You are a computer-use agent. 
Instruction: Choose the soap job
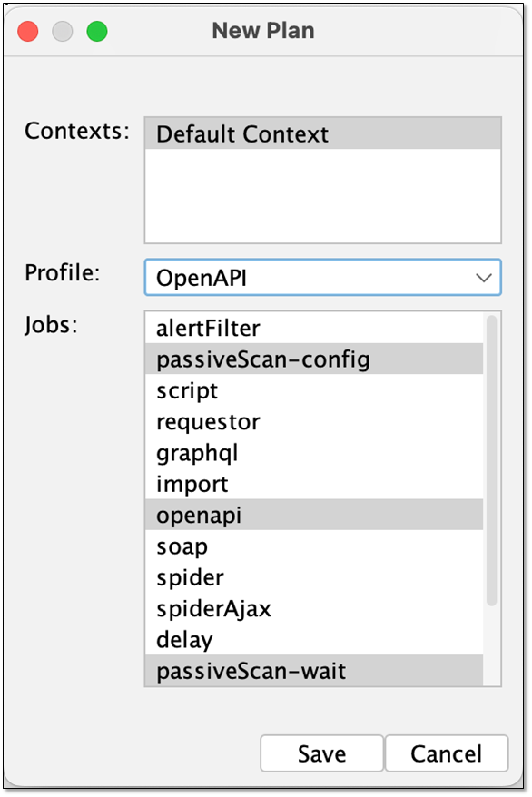pos(314,546)
